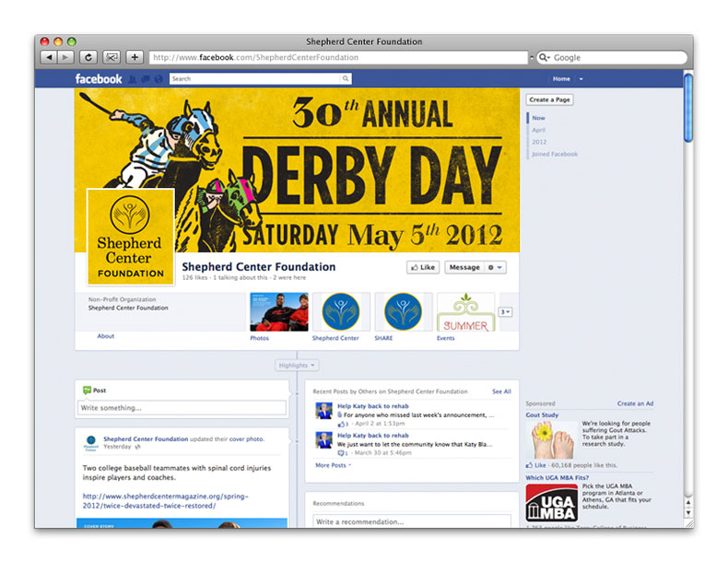Open the arrow next to the gear icon

[499, 268]
